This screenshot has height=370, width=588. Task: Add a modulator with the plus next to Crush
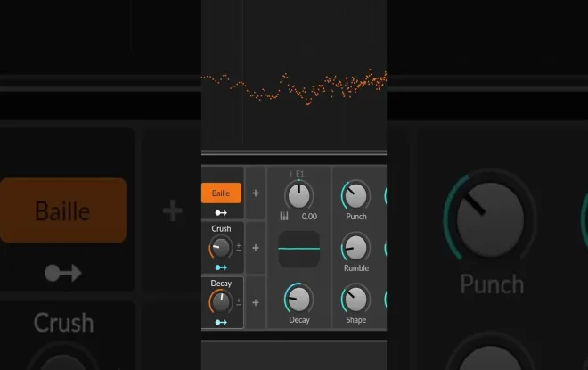click(x=256, y=248)
